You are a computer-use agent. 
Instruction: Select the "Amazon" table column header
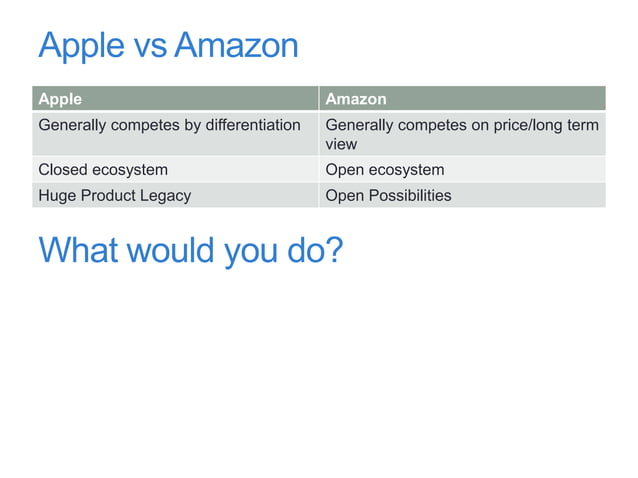click(x=462, y=99)
